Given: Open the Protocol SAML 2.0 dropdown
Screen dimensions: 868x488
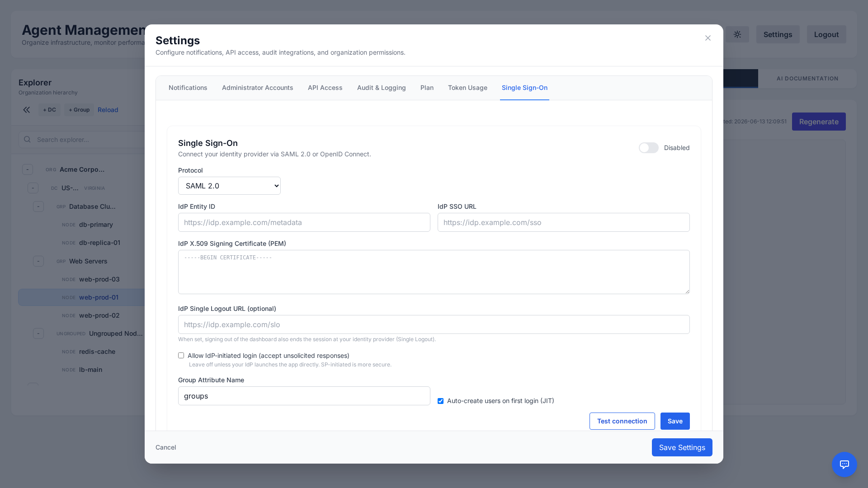Looking at the screenshot, I should pyautogui.click(x=229, y=186).
